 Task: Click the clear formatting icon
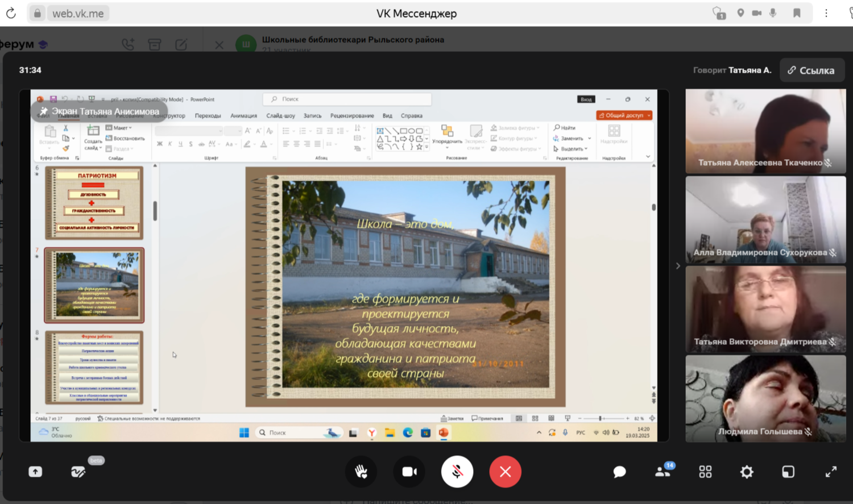270,131
